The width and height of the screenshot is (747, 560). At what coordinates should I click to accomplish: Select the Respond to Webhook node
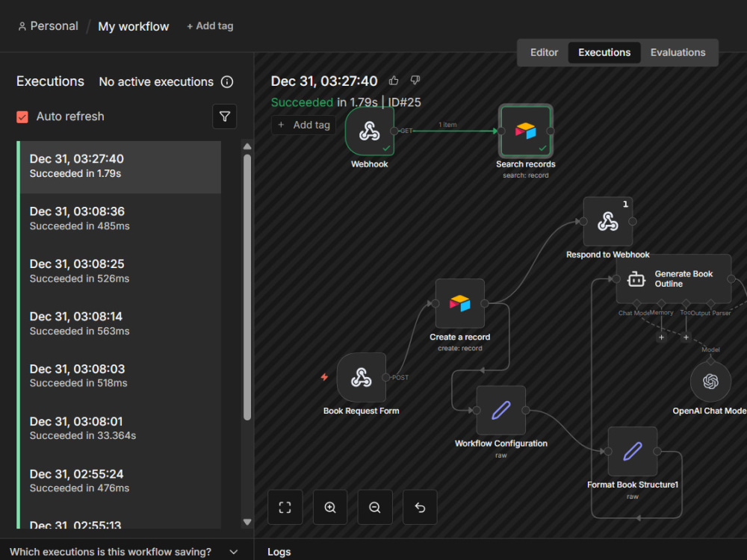608,222
